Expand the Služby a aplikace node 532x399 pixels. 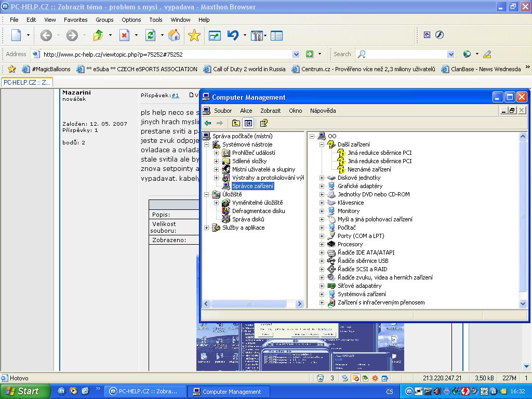tap(207, 228)
